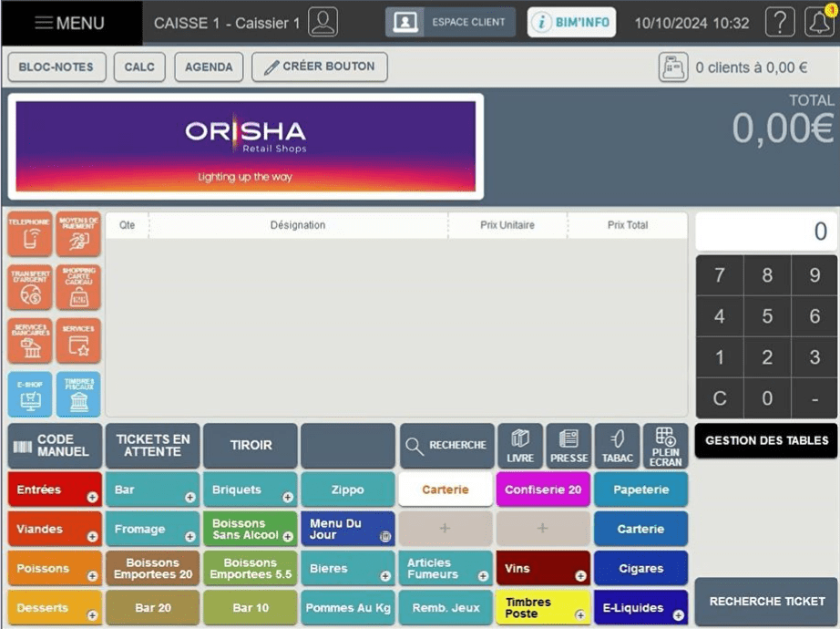
Task: Open the Téléphonie orange tile
Action: point(30,234)
